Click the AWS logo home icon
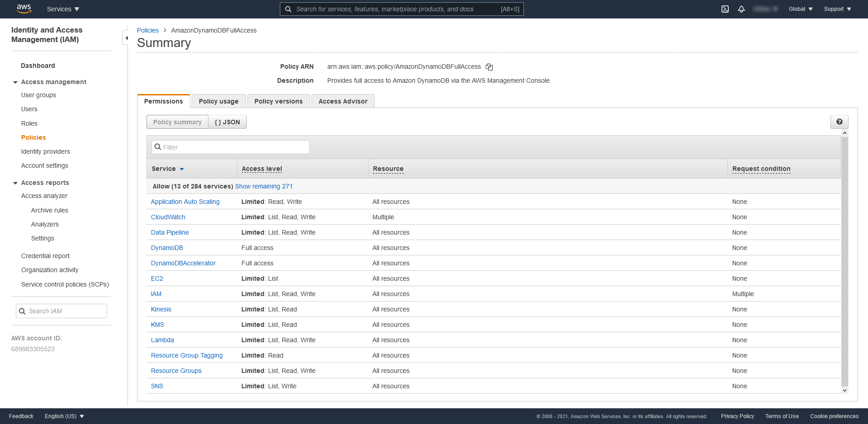 coord(24,9)
